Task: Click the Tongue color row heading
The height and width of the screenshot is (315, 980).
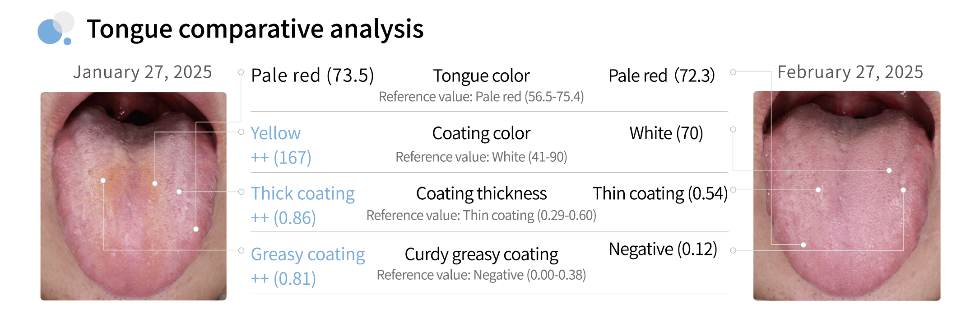Action: [481, 76]
